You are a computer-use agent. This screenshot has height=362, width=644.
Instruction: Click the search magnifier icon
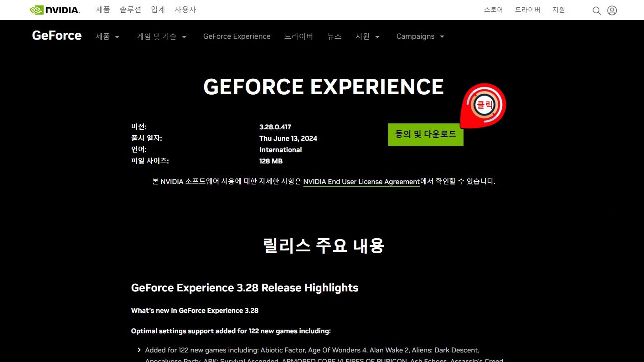click(x=597, y=10)
